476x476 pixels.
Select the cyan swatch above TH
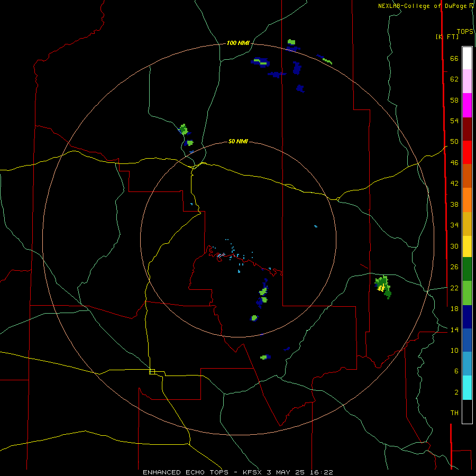pyautogui.click(x=467, y=388)
